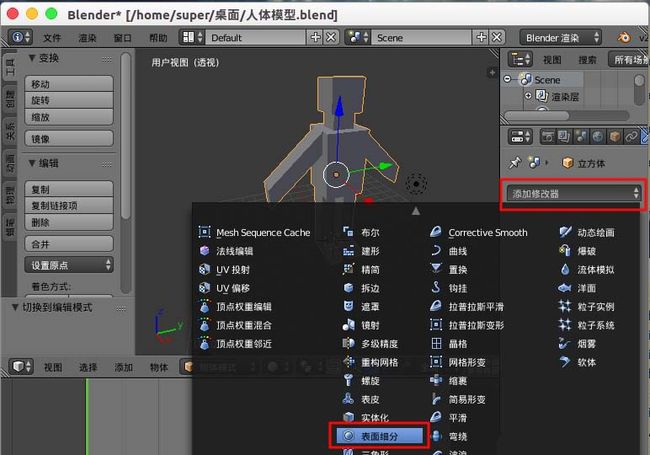Pick the 顶点权重混合 modifier

[x=235, y=325]
